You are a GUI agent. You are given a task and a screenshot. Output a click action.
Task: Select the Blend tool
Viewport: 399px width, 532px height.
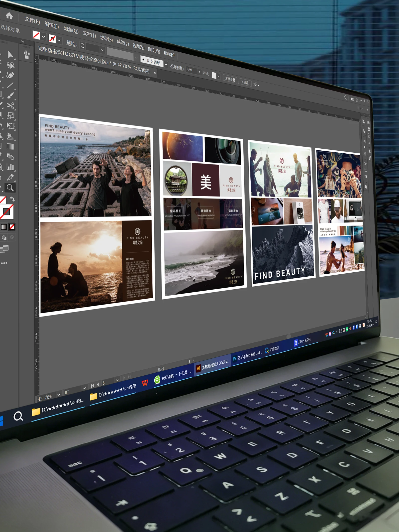(10, 157)
